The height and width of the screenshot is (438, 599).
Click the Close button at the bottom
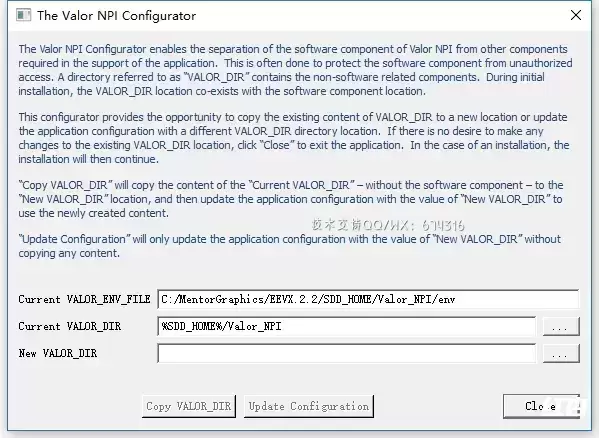[x=541, y=406]
